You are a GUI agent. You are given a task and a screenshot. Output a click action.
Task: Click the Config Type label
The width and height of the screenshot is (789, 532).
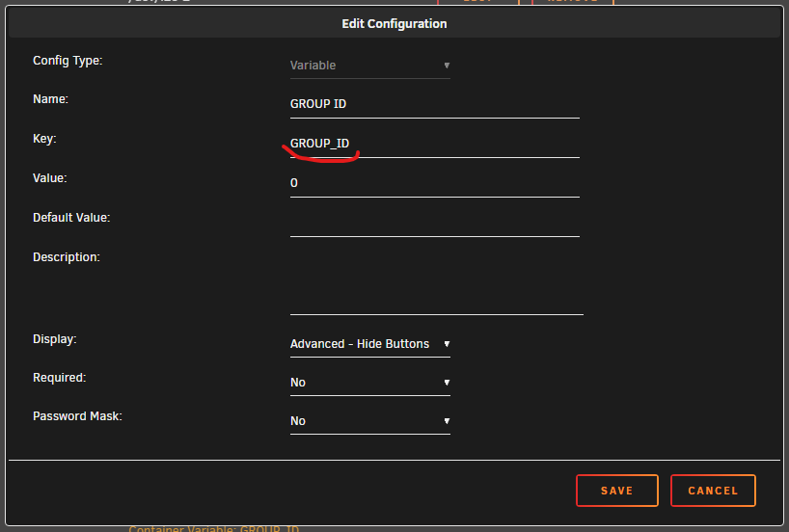tap(68, 61)
